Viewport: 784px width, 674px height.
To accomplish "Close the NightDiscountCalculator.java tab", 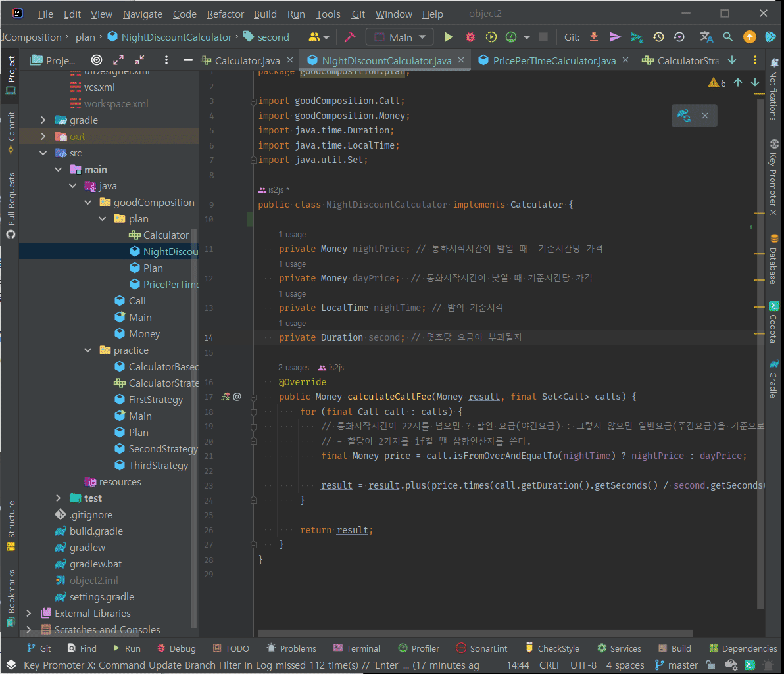I will [461, 60].
